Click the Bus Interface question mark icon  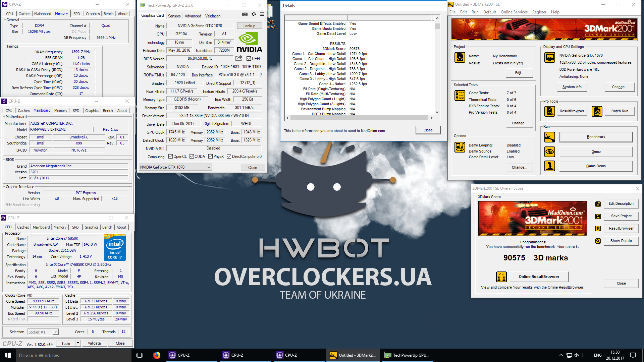coord(261,75)
